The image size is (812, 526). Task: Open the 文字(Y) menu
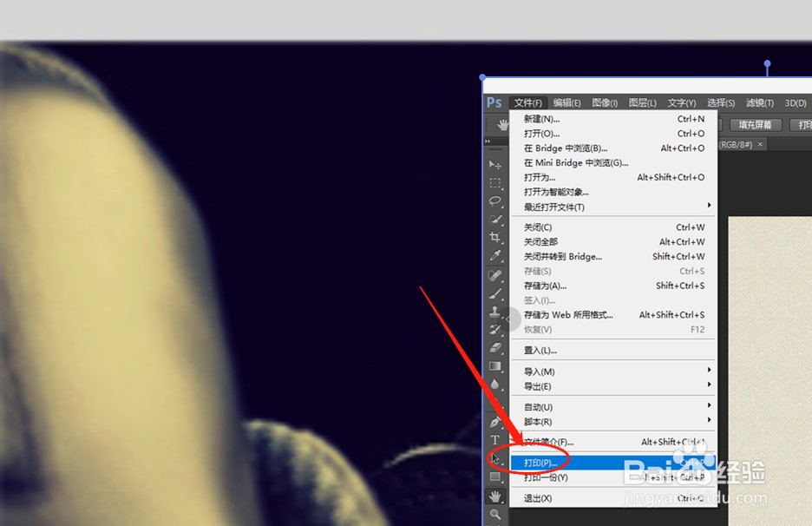point(682,102)
